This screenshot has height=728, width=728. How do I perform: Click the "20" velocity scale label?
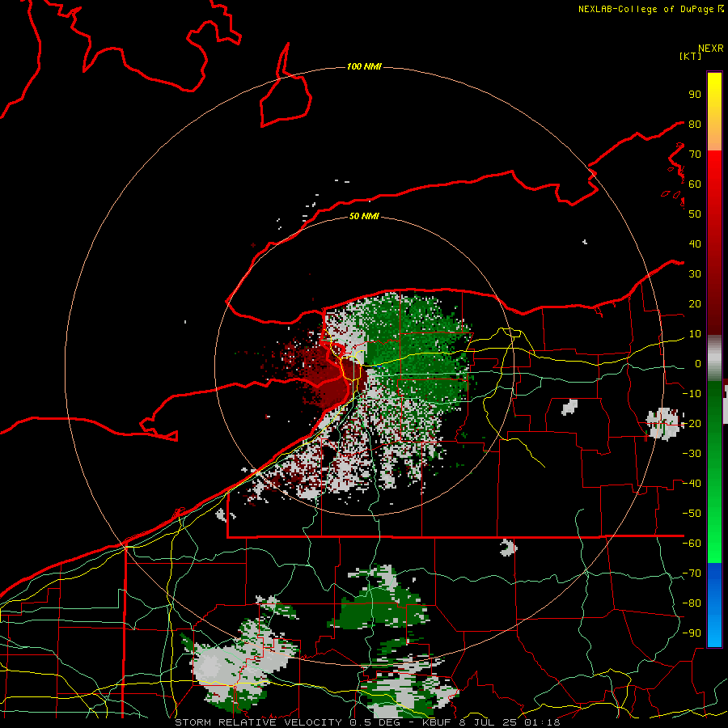pos(695,304)
